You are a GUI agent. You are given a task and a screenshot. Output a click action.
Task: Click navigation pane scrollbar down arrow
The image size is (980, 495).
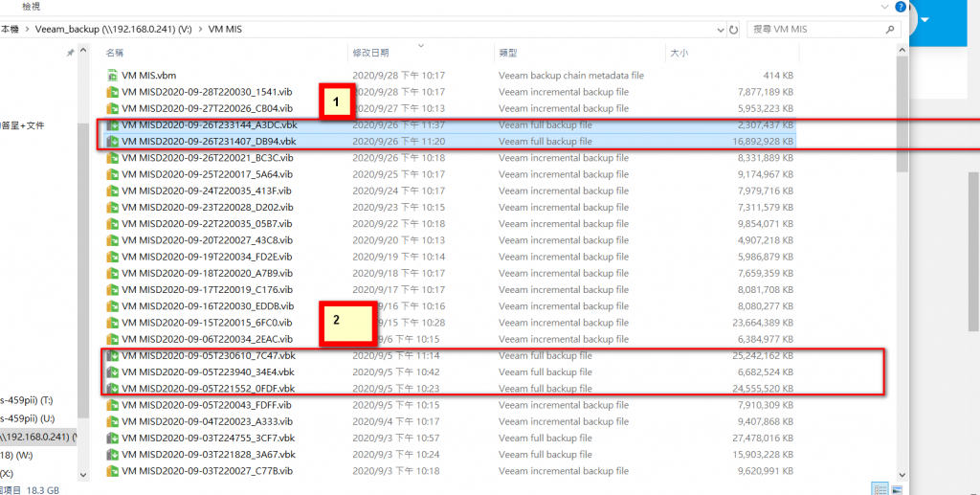click(x=83, y=475)
